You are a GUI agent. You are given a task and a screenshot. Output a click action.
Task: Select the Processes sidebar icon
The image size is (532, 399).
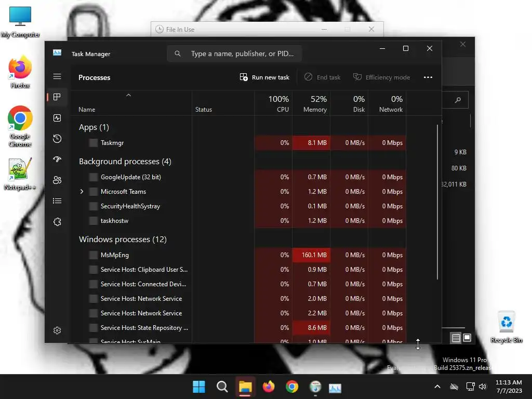click(57, 97)
